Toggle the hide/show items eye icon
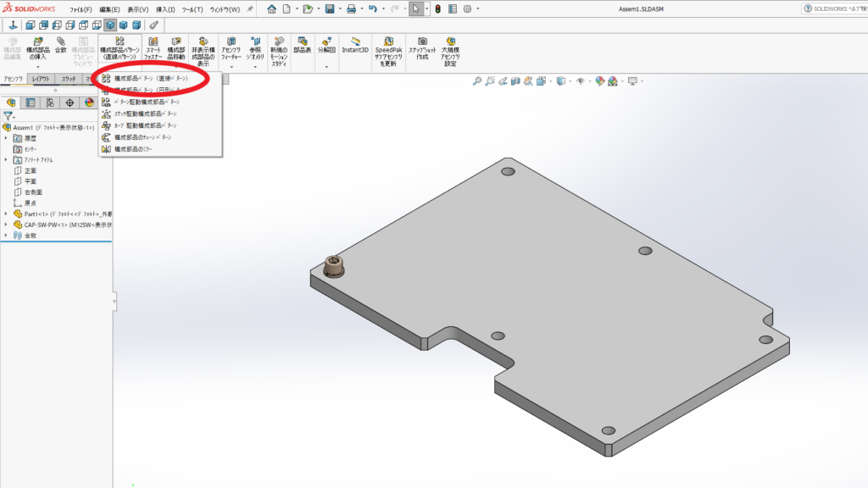Image resolution: width=868 pixels, height=488 pixels. tap(581, 81)
